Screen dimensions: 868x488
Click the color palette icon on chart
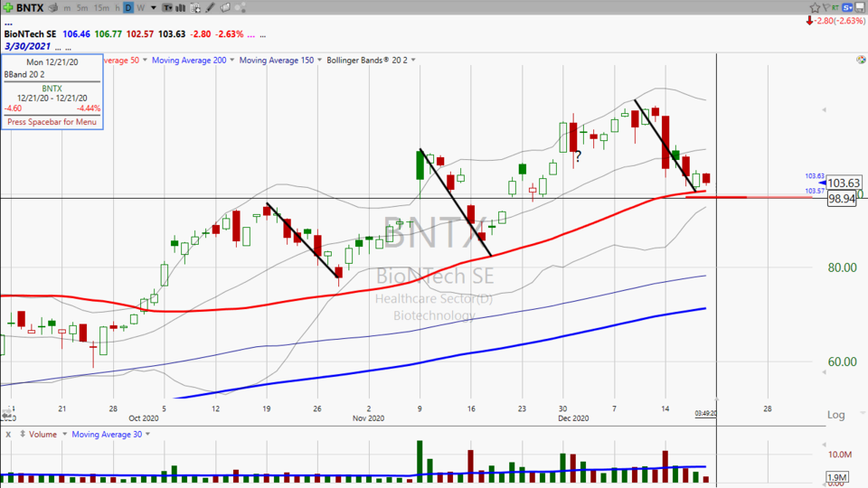click(860, 60)
